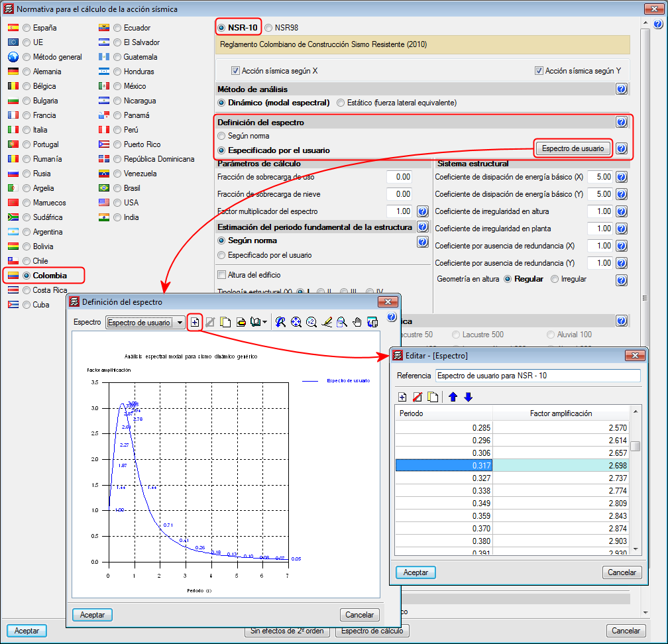Add a new row in the Editar table

[402, 397]
